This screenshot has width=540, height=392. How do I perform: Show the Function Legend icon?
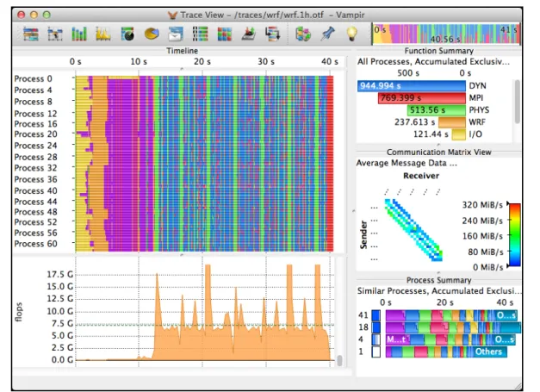(303, 34)
